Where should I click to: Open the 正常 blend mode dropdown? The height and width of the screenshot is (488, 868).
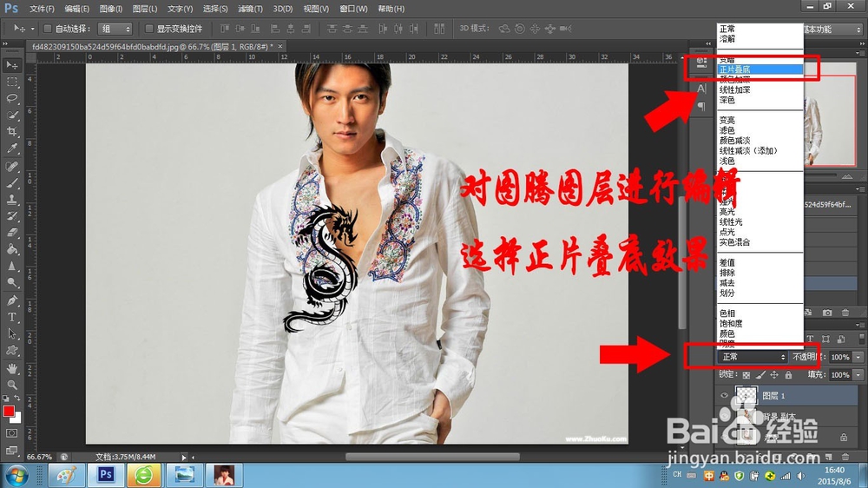click(753, 357)
